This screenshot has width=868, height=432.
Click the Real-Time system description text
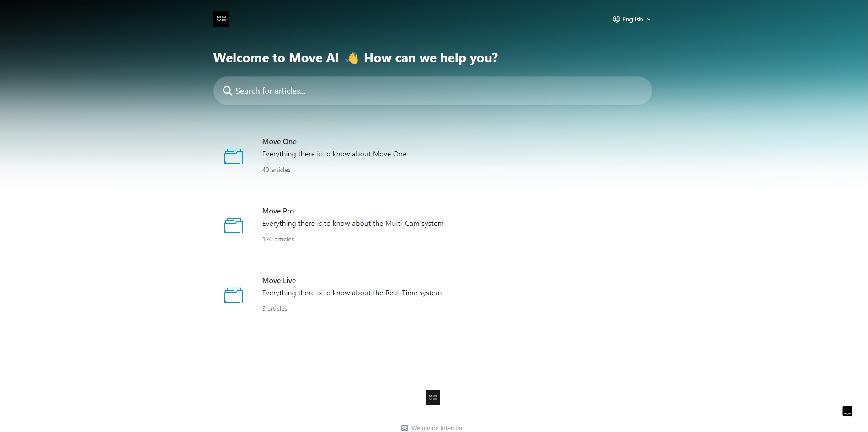coord(352,293)
